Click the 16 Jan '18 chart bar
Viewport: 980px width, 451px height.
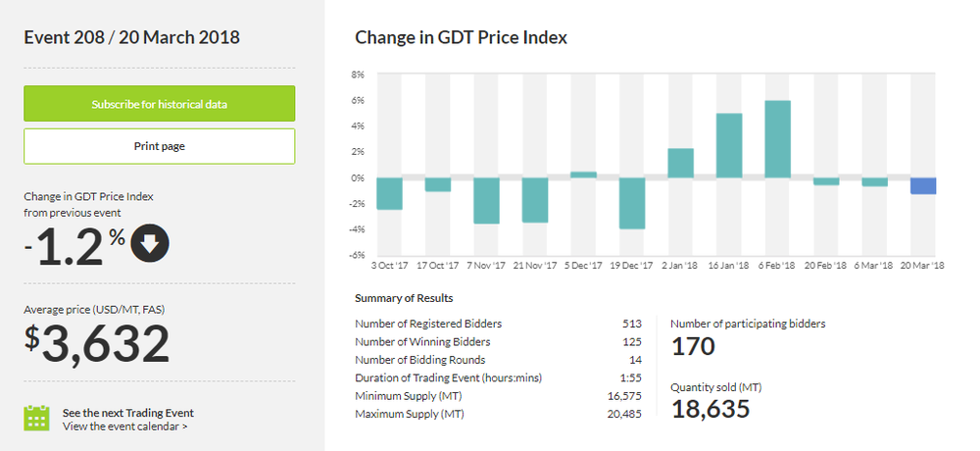pos(729,146)
